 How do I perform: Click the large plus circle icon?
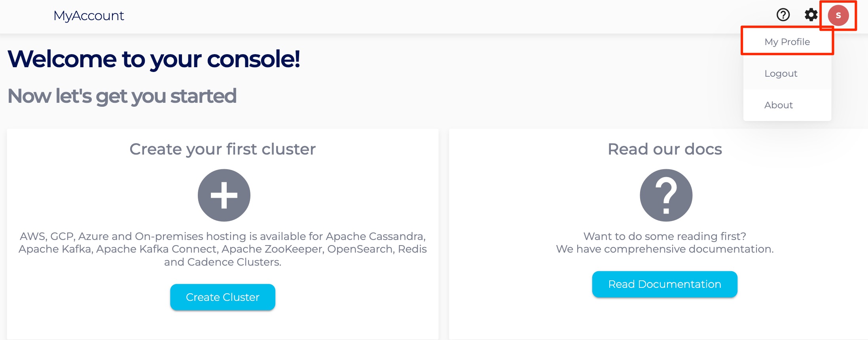pyautogui.click(x=224, y=195)
